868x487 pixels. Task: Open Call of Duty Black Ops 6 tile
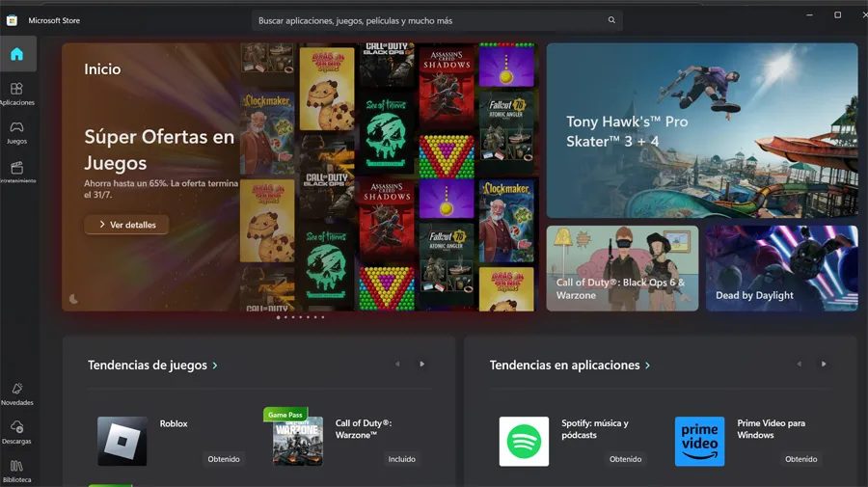(622, 268)
